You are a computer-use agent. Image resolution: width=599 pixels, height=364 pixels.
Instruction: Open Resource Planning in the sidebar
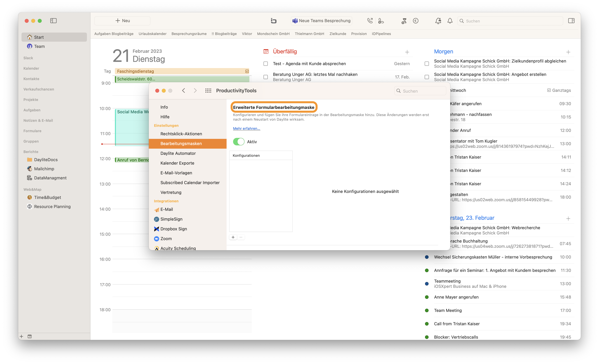pos(52,206)
